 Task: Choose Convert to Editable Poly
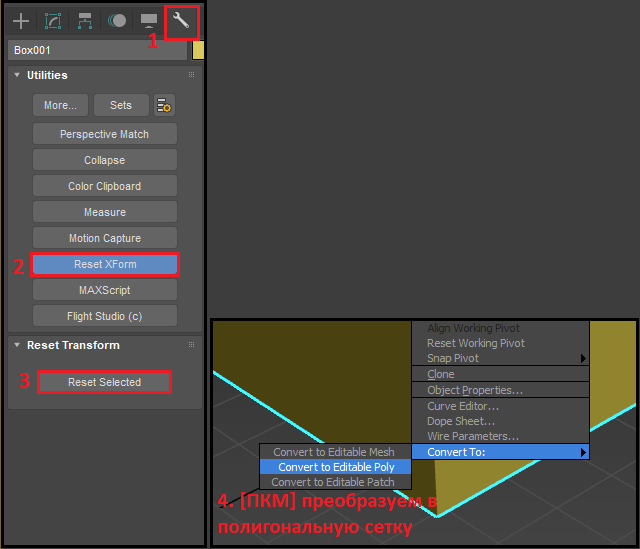coord(336,467)
